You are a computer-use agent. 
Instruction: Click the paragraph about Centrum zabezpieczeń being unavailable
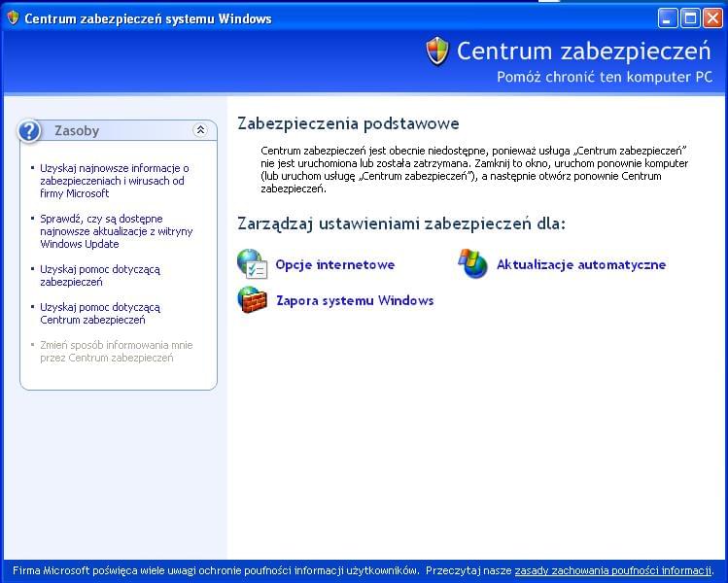click(x=474, y=169)
